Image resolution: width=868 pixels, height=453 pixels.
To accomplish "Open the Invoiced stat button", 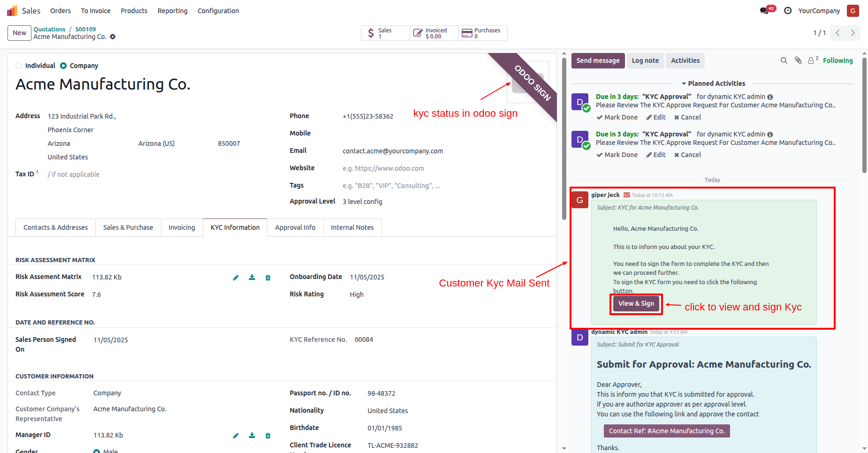I will coord(434,33).
